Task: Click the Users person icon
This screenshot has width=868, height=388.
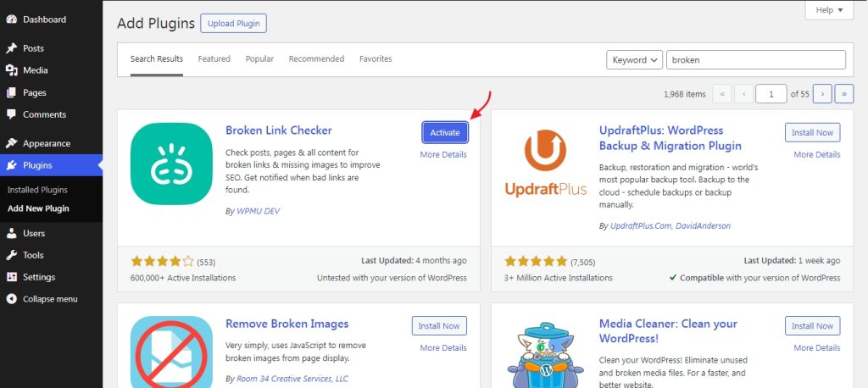Action: (x=12, y=233)
